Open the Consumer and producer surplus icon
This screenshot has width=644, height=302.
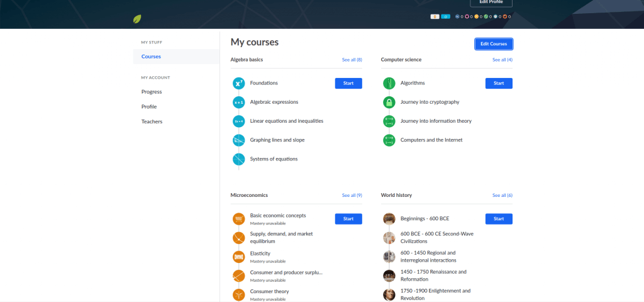pos(238,276)
